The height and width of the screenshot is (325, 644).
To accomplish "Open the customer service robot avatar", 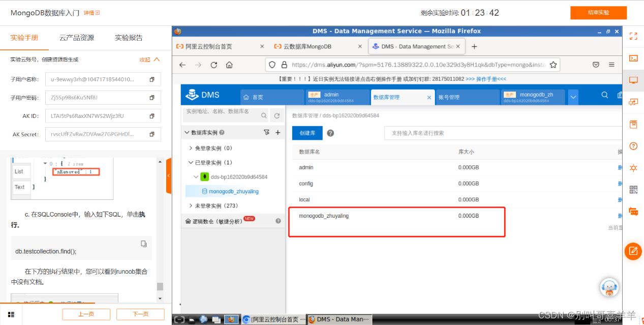I will point(609,287).
